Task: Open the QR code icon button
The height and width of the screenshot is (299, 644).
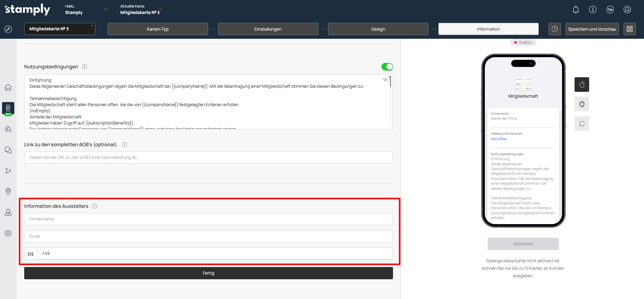Action: coord(629,29)
